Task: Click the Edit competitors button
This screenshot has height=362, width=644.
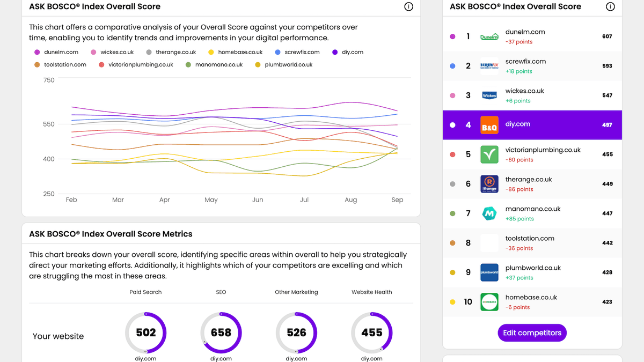Action: (532, 333)
